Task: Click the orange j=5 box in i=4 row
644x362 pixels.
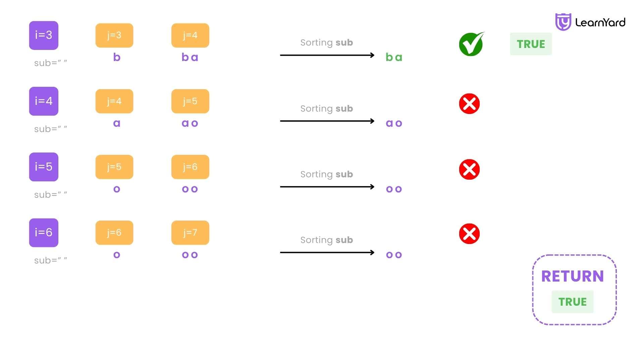Action: (190, 101)
